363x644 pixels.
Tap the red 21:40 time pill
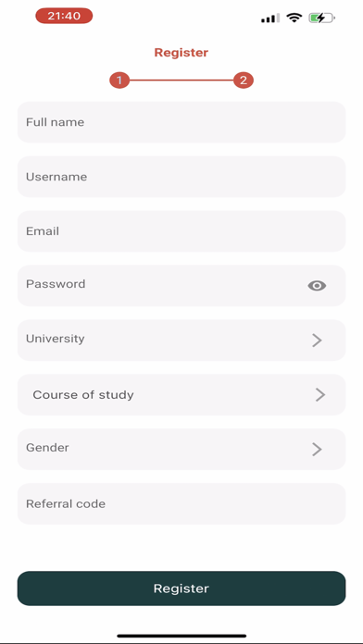click(64, 16)
